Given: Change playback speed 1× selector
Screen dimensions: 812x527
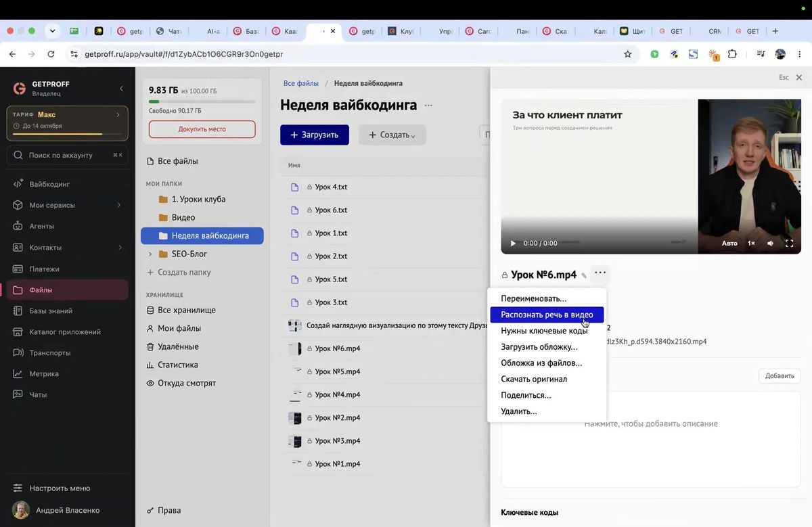Looking at the screenshot, I should click(751, 244).
